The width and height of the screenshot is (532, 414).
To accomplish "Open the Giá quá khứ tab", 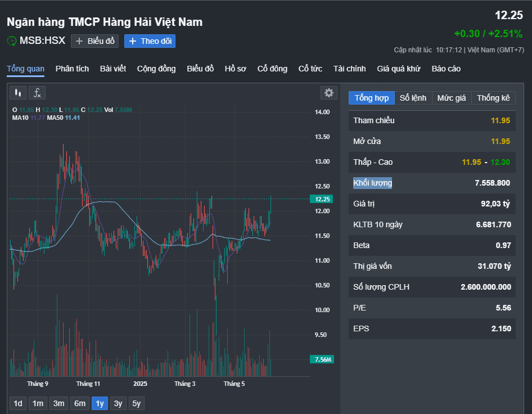I will pyautogui.click(x=399, y=69).
